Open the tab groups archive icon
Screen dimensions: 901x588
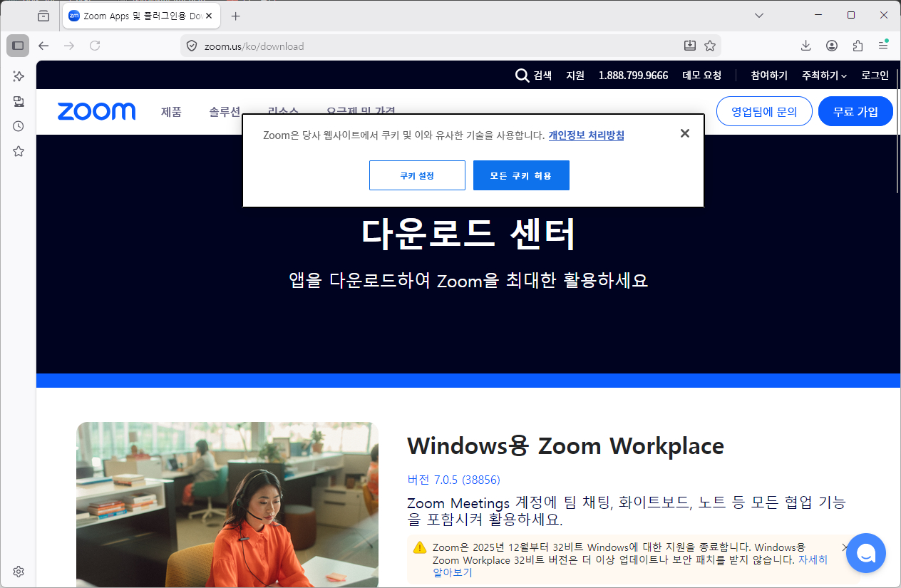[43, 16]
